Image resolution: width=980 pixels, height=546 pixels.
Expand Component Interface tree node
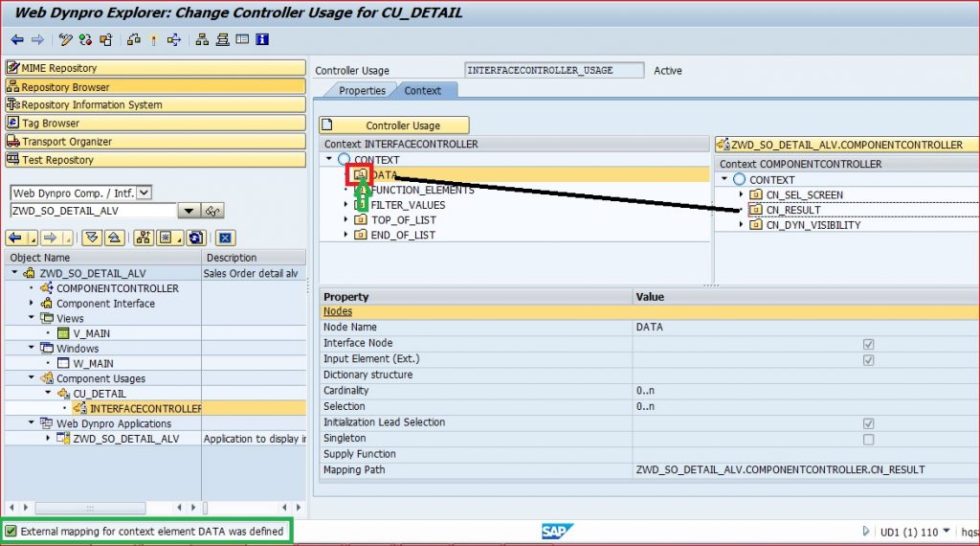coord(32,303)
